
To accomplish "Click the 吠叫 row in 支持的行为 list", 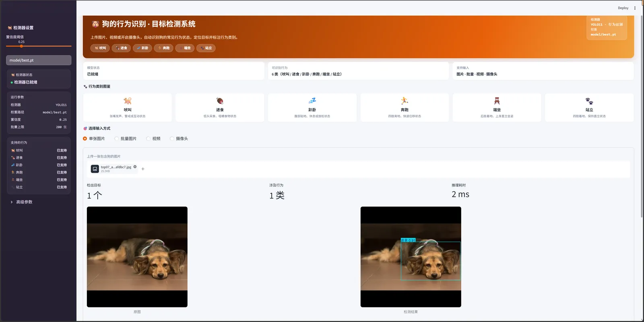I will 39,151.
